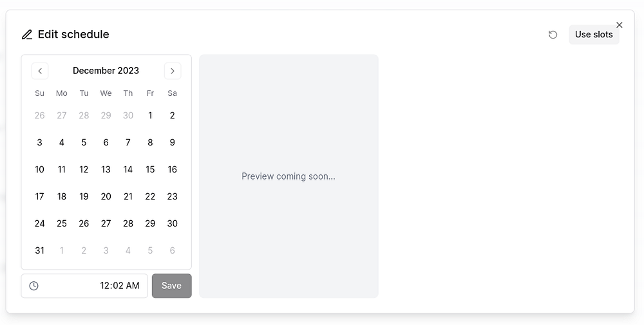Click the reset schedule icon
644x325 pixels.
[553, 35]
